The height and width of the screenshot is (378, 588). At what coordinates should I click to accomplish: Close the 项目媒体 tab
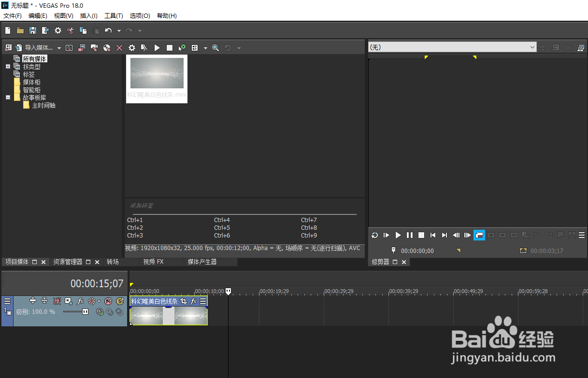[x=43, y=262]
